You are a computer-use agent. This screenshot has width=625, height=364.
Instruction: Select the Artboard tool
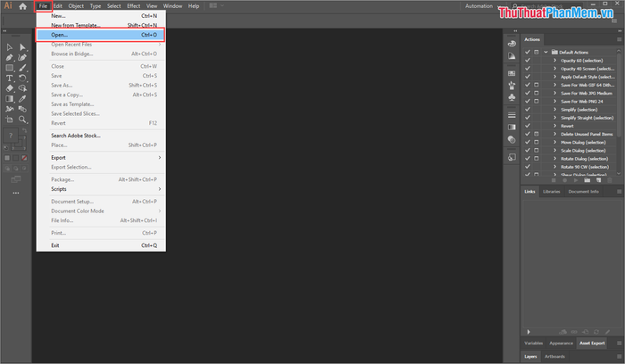(9, 120)
